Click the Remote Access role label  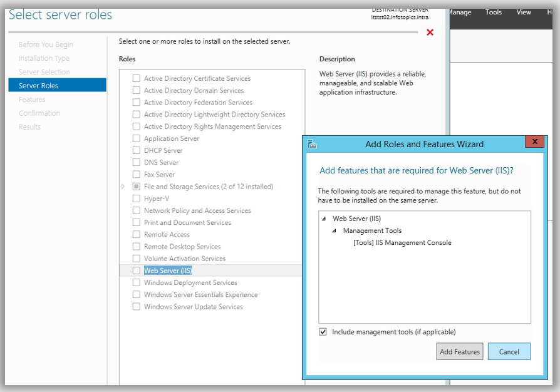tap(167, 235)
